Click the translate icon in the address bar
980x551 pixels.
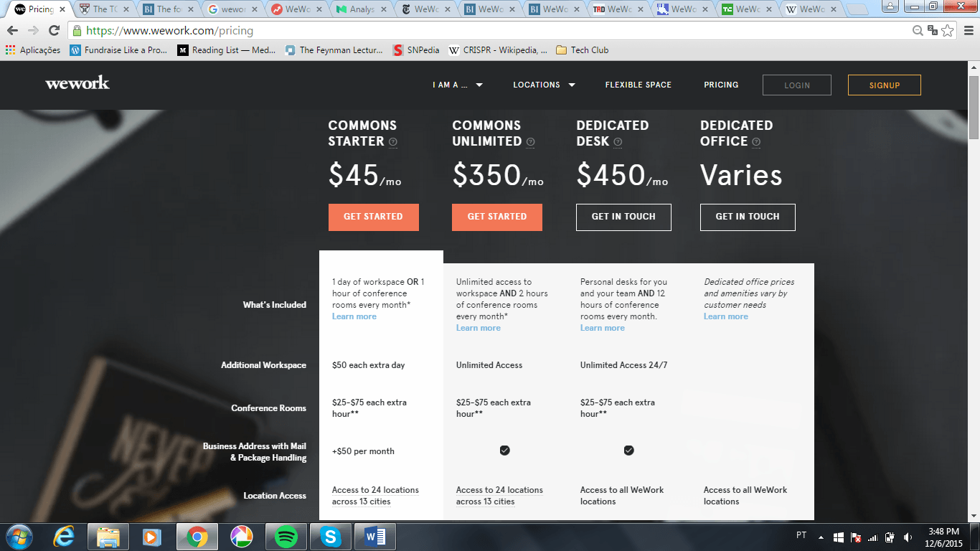[933, 31]
